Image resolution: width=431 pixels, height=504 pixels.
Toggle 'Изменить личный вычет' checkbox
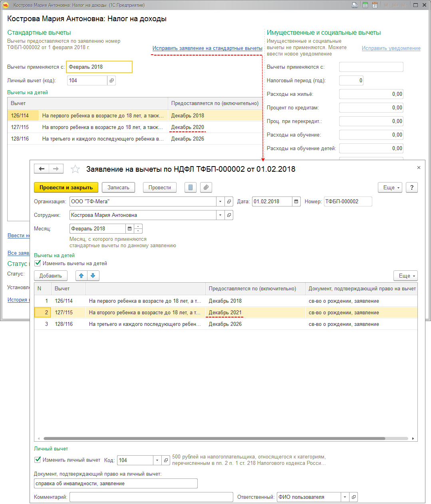38,460
